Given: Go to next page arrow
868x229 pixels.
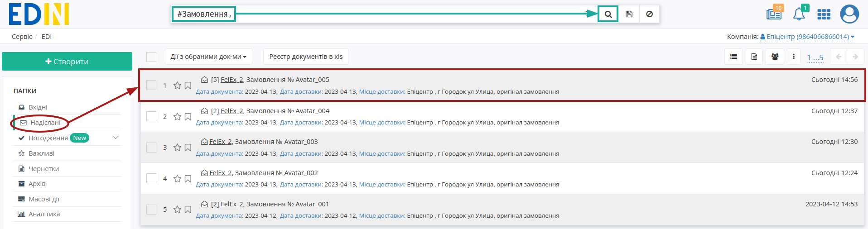Looking at the screenshot, I should 855,57.
